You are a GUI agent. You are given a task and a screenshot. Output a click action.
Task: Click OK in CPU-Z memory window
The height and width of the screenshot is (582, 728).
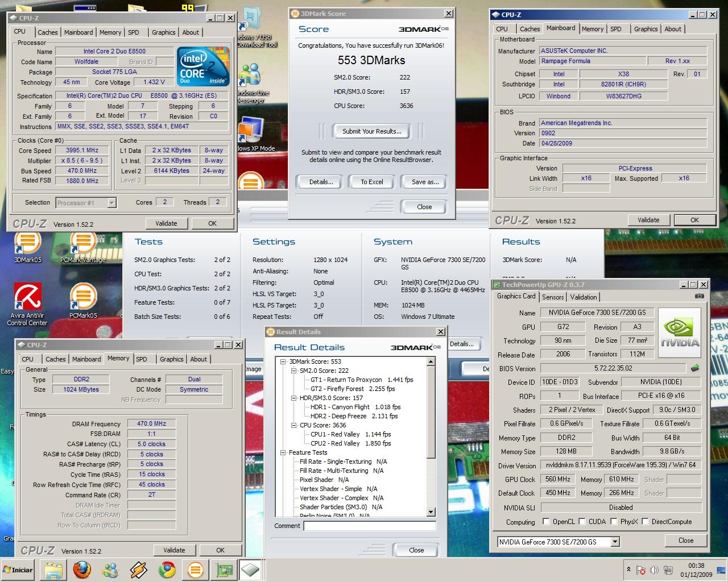click(220, 550)
